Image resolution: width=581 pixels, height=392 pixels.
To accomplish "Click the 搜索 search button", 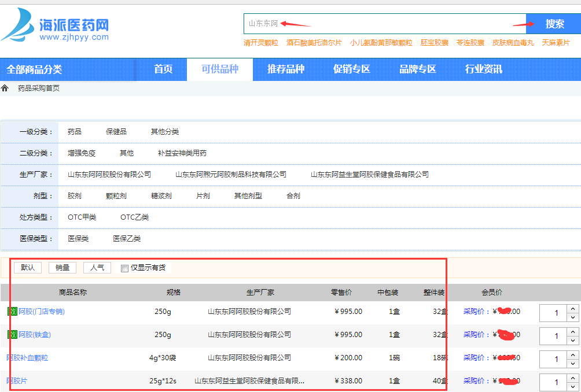I will pos(554,24).
